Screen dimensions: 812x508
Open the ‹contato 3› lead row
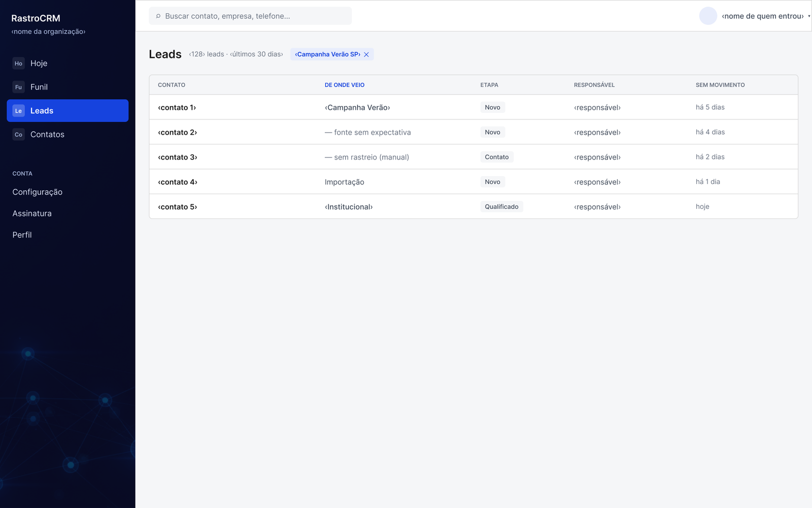(x=473, y=157)
